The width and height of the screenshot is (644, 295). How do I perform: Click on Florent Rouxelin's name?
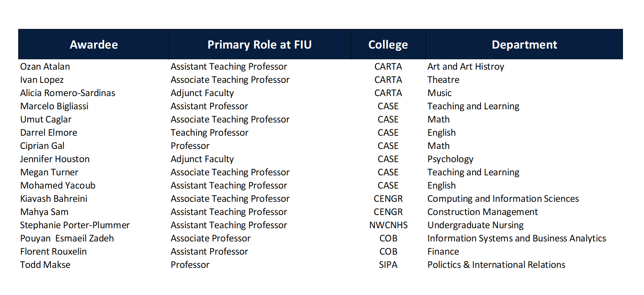point(53,252)
